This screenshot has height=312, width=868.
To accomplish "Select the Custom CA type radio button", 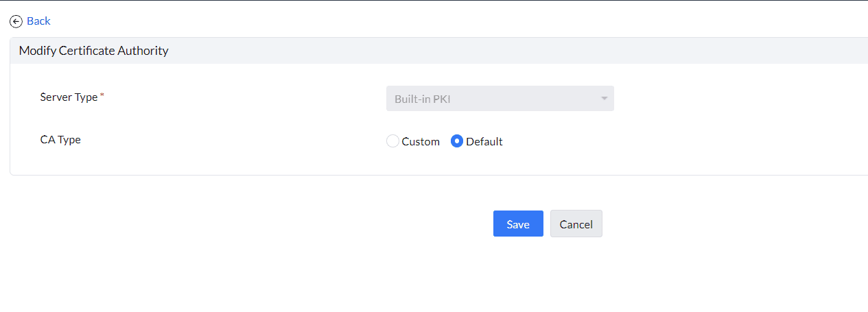I will tap(392, 141).
